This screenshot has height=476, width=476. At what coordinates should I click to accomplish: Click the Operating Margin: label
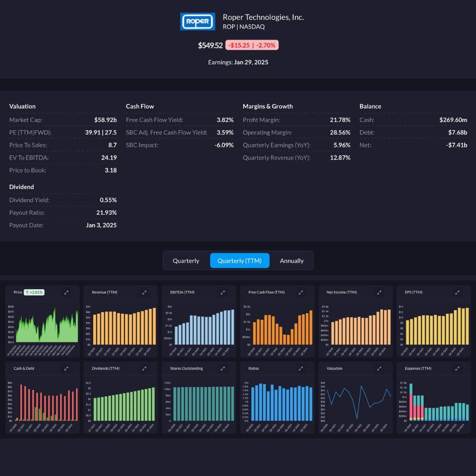click(267, 132)
